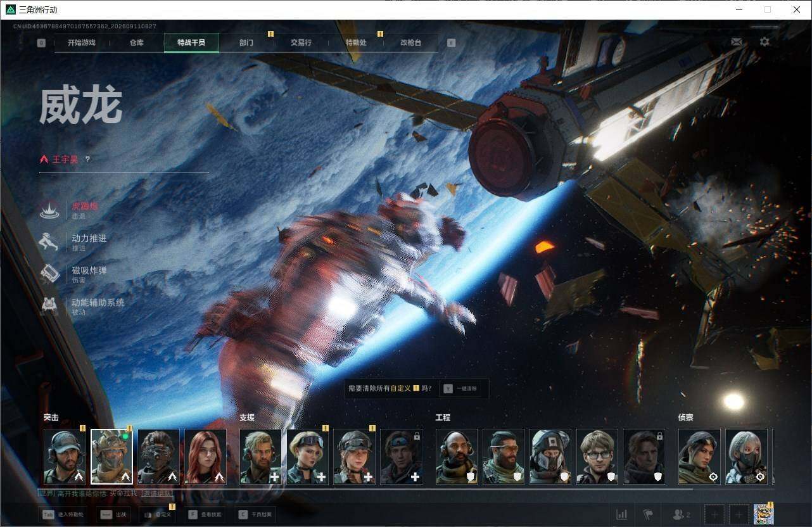This screenshot has height=527, width=812.
Task: Click the 支援 class label
Action: tap(247, 417)
